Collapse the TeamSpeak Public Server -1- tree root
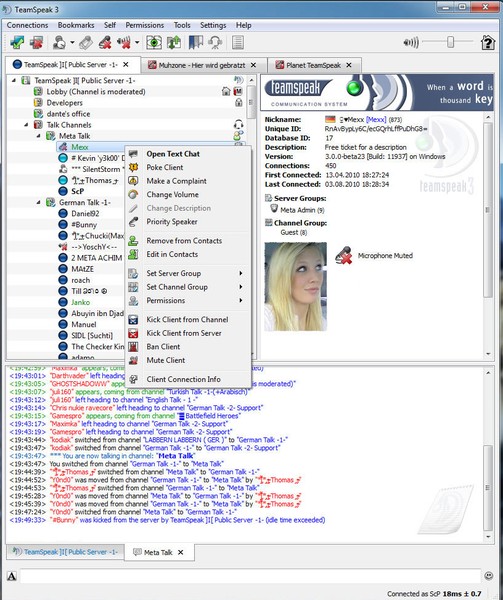 point(14,80)
